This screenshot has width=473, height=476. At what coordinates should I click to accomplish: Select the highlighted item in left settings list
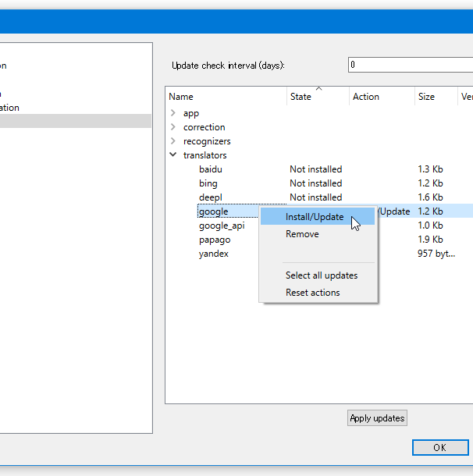point(76,121)
